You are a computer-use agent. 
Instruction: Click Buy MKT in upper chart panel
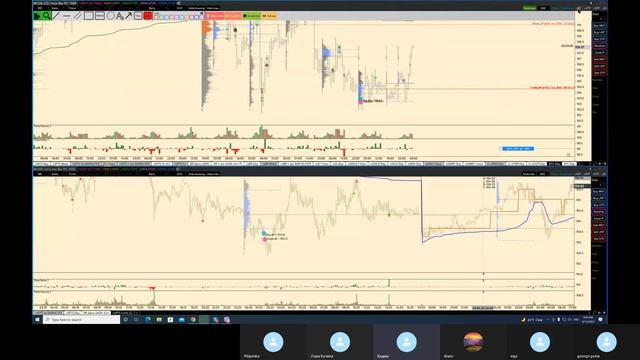[599, 25]
